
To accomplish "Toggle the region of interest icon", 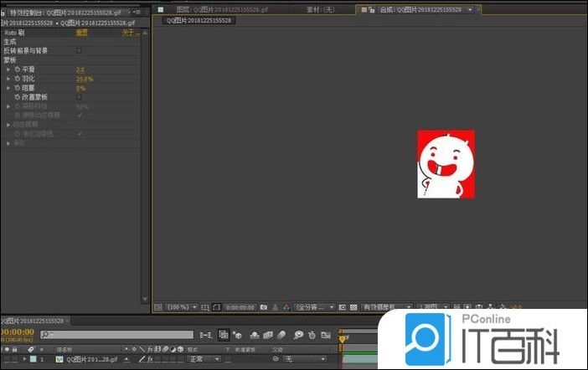I will click(216, 307).
